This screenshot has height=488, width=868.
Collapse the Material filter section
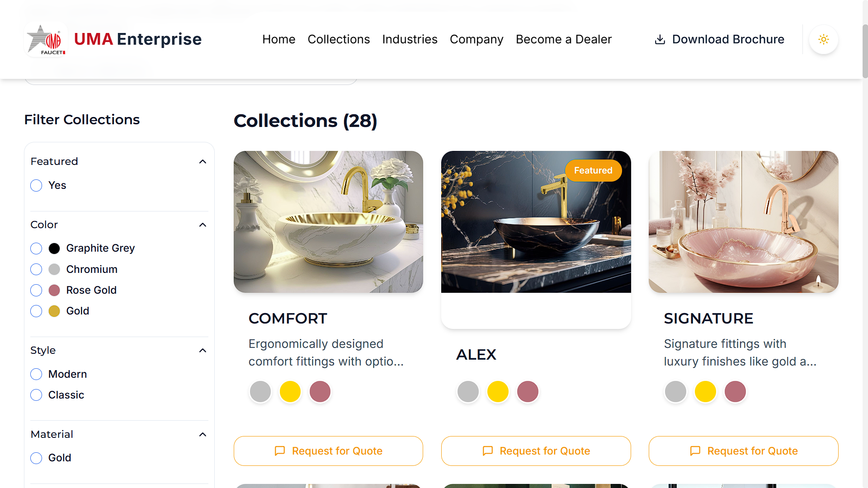click(x=203, y=434)
